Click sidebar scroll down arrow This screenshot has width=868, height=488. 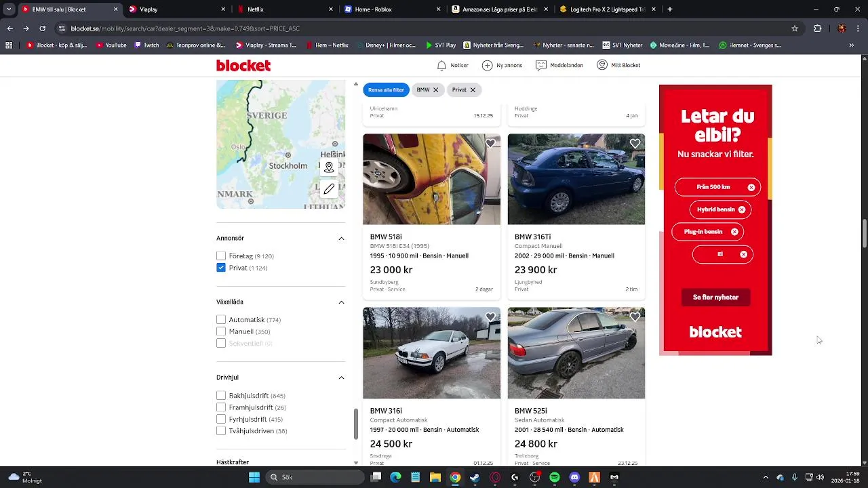pyautogui.click(x=356, y=463)
